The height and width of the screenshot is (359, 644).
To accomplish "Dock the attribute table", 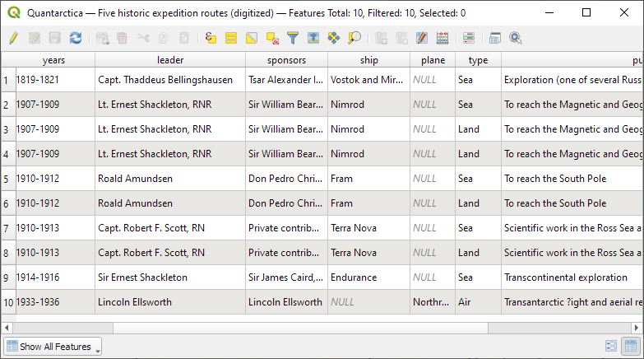I will 495,38.
